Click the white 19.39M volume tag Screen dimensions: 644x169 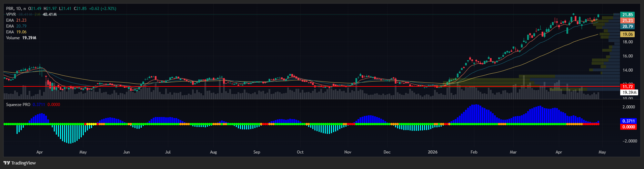point(629,93)
